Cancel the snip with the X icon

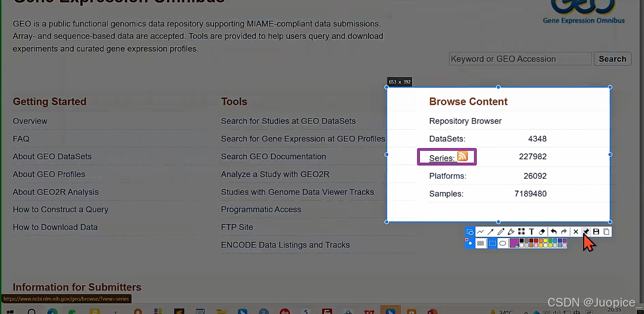[576, 232]
